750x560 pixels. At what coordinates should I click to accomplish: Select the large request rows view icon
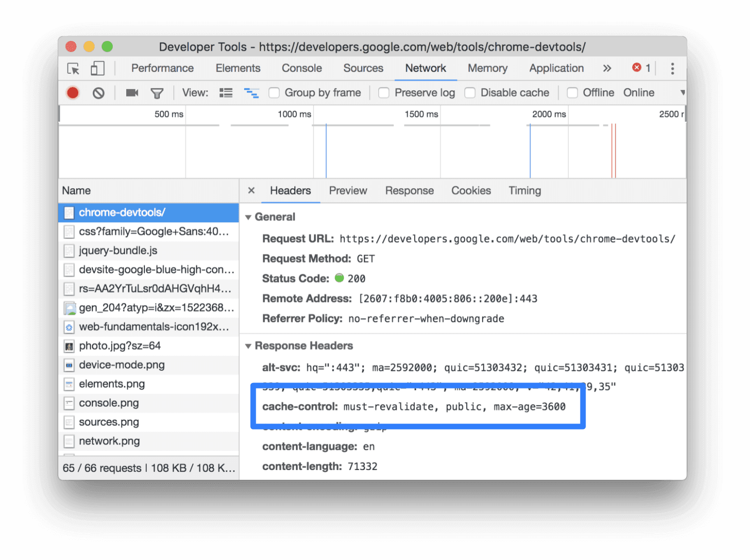[x=226, y=93]
